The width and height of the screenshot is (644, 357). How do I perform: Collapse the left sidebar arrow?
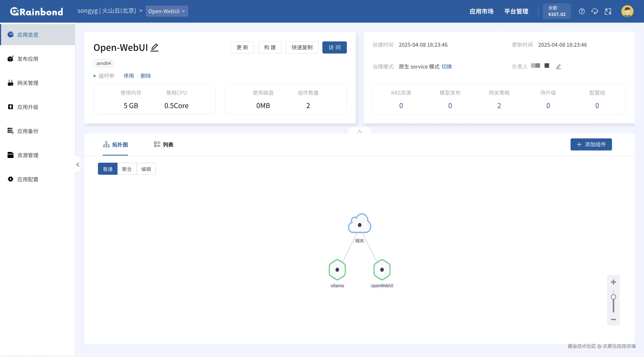click(78, 164)
